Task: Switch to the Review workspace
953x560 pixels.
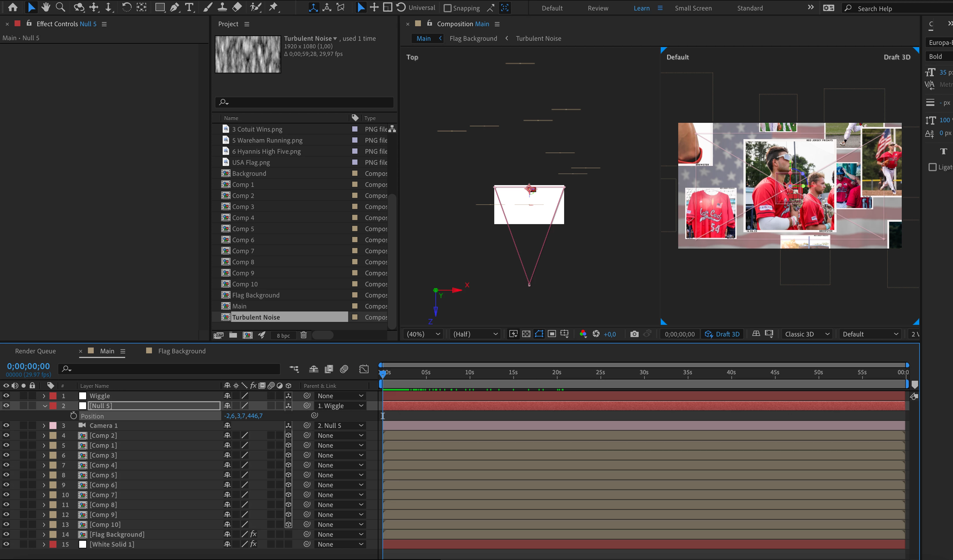Action: click(598, 8)
